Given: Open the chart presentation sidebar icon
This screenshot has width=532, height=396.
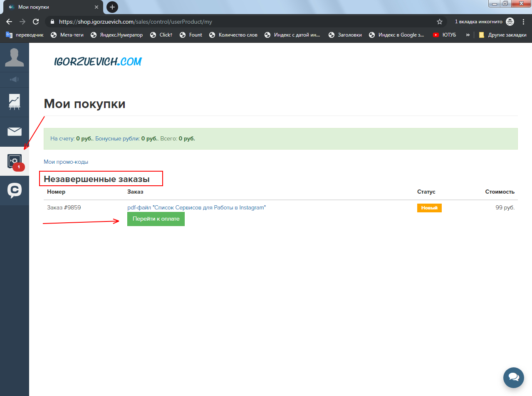Looking at the screenshot, I should [x=15, y=102].
